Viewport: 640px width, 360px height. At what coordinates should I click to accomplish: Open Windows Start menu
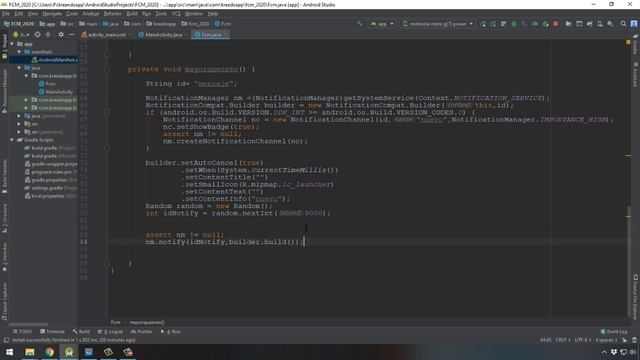point(9,352)
